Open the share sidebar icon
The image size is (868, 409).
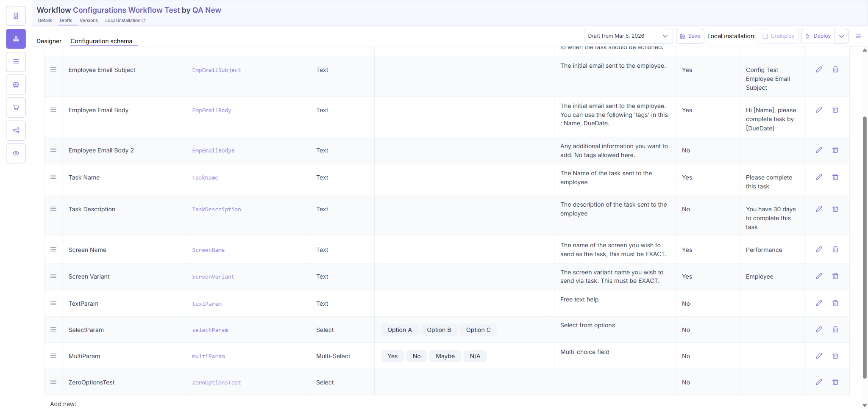click(x=16, y=130)
